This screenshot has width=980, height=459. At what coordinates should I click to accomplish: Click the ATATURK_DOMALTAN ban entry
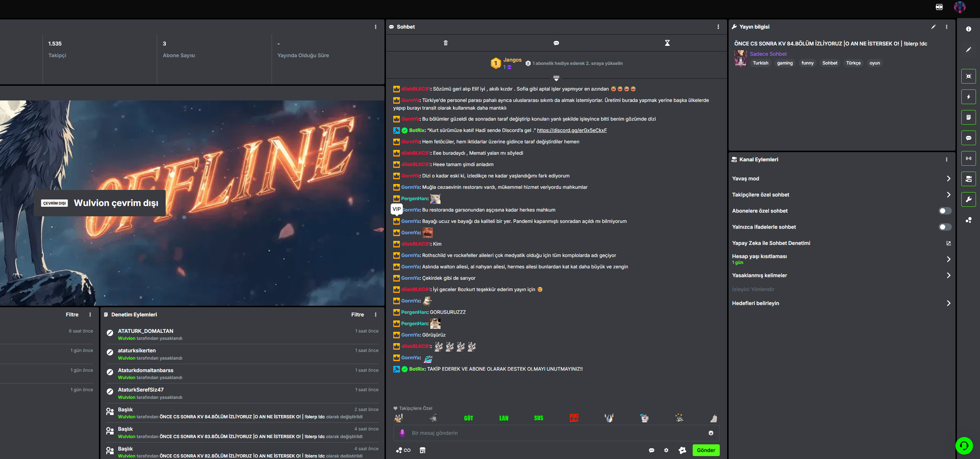242,335
